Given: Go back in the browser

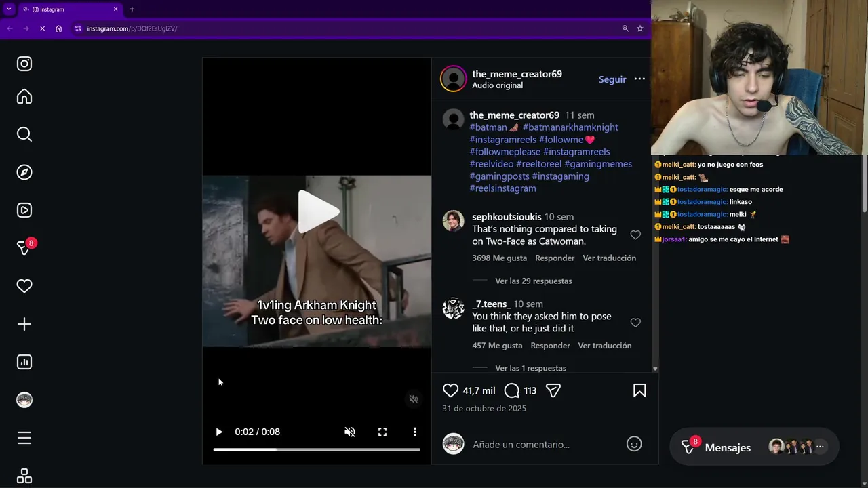Looking at the screenshot, I should coord(9,28).
